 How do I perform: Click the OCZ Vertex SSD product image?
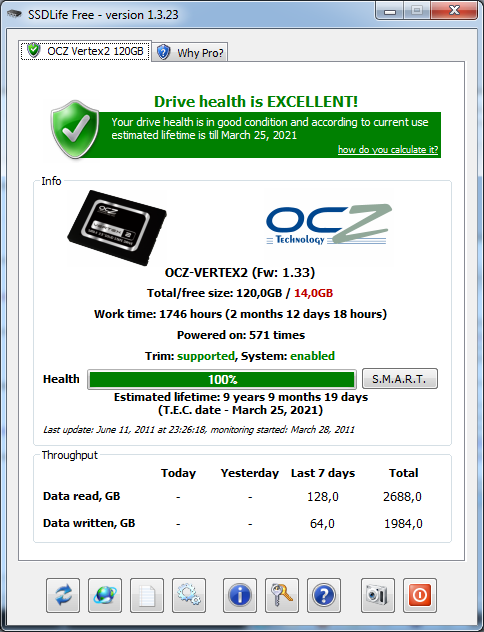117,227
